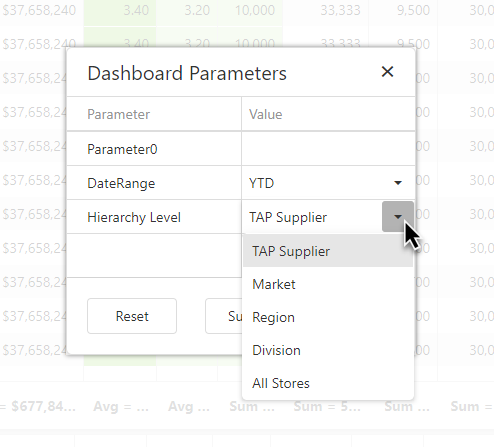Click the Hierarchy Level value box
This screenshot has height=447, width=494.
pyautogui.click(x=312, y=217)
